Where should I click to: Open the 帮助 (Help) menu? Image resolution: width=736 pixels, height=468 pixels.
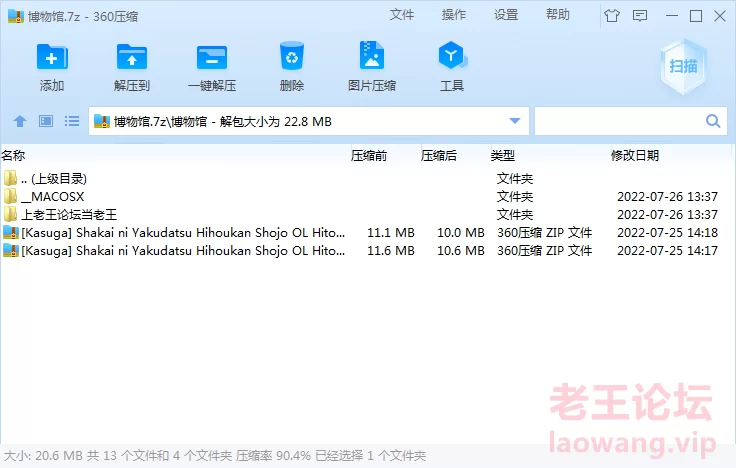click(x=558, y=15)
